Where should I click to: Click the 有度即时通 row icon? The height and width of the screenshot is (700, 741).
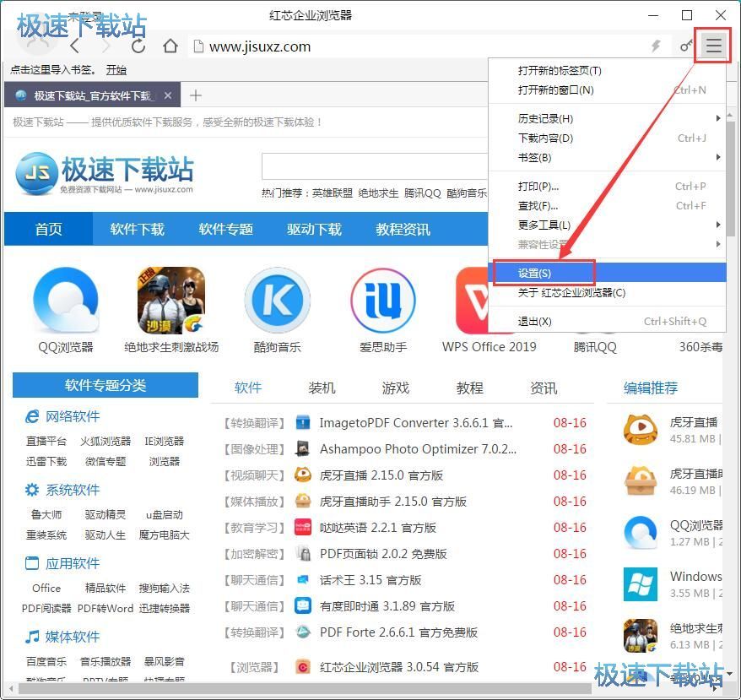point(302,605)
